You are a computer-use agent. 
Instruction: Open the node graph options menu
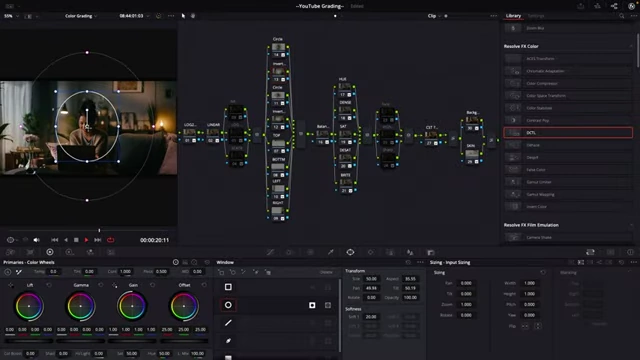(493, 16)
